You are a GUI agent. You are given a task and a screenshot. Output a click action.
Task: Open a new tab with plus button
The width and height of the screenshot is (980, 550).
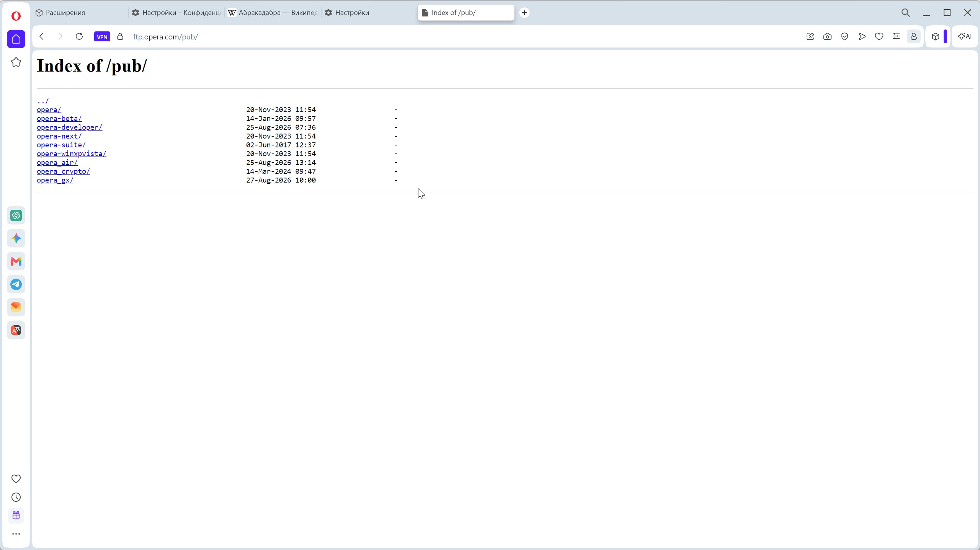524,13
